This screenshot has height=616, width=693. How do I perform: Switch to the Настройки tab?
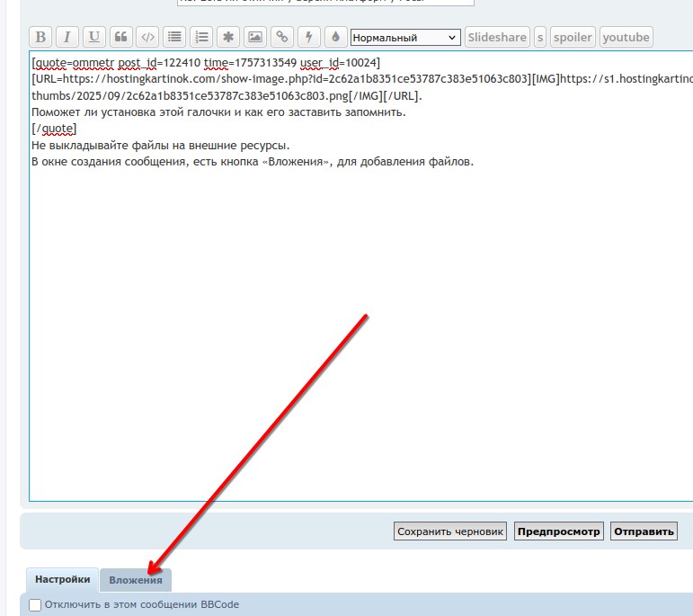62,580
